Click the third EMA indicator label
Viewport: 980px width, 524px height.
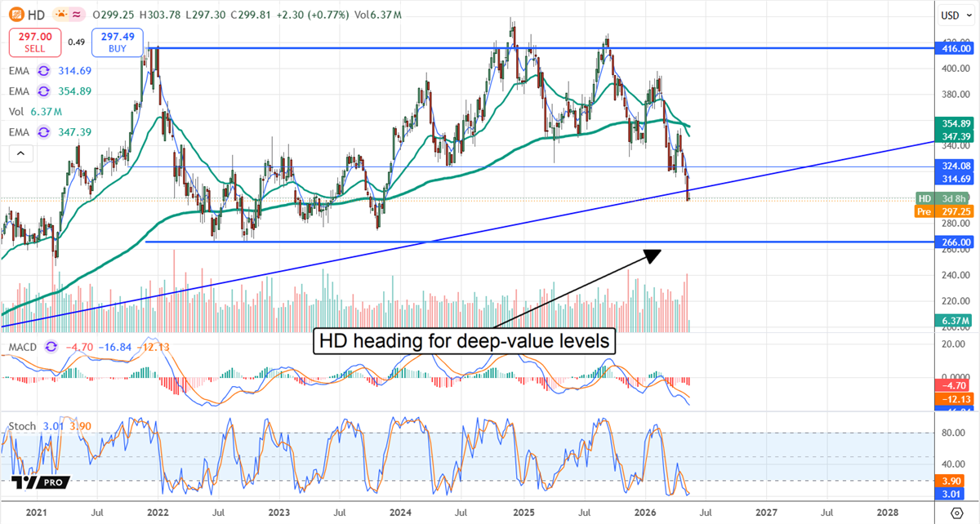tap(20, 131)
